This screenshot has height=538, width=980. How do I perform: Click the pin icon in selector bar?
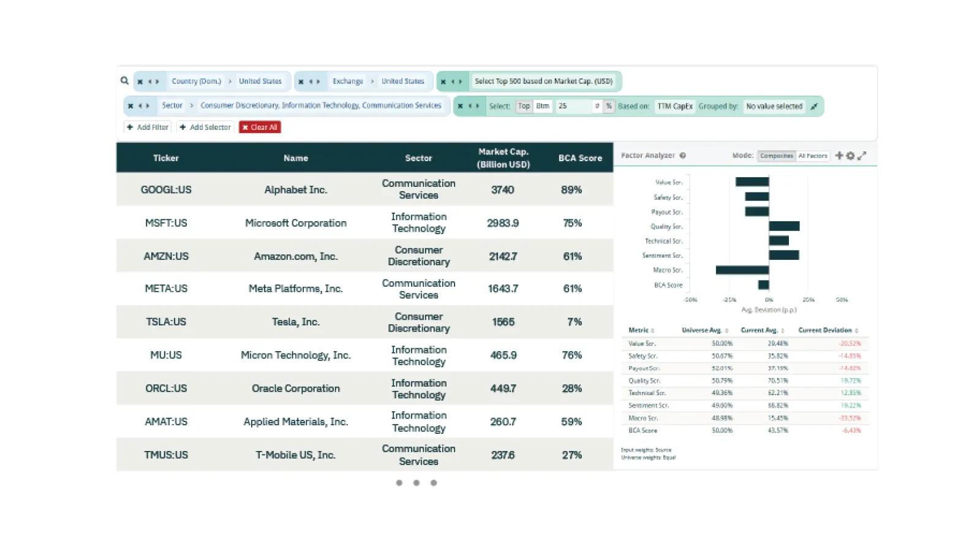(x=814, y=107)
